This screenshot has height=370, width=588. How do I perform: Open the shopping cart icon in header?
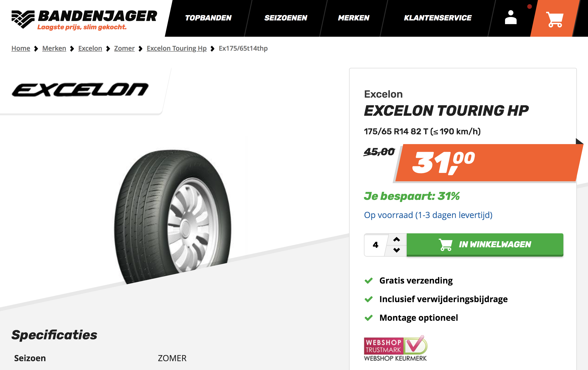tap(555, 19)
